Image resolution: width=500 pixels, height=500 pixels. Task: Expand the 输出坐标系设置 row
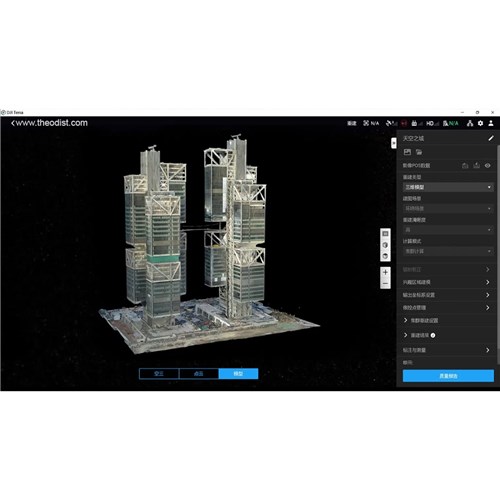click(x=447, y=295)
